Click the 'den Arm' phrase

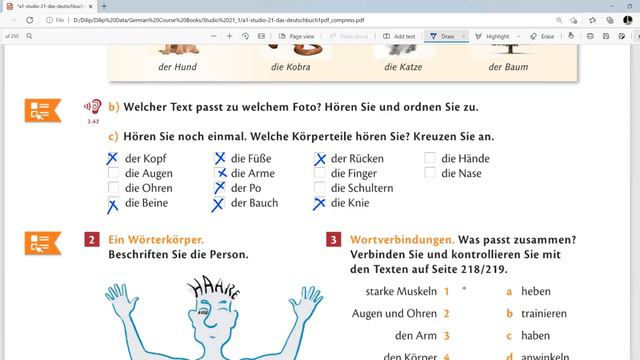[x=416, y=336]
